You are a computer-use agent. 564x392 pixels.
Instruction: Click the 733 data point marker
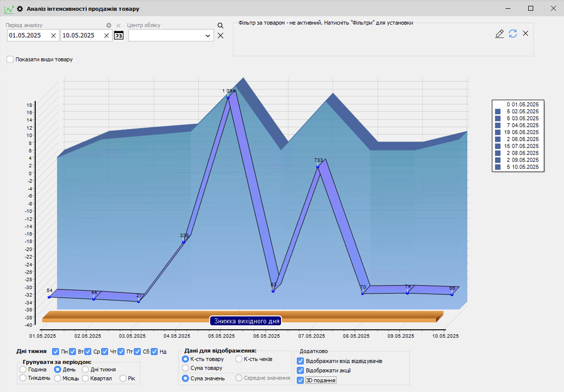click(317, 167)
